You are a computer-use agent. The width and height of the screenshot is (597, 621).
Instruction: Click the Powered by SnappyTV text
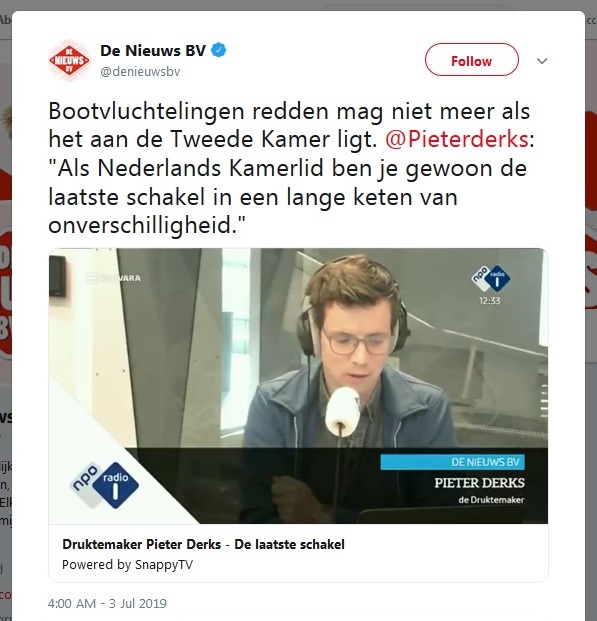point(127,564)
